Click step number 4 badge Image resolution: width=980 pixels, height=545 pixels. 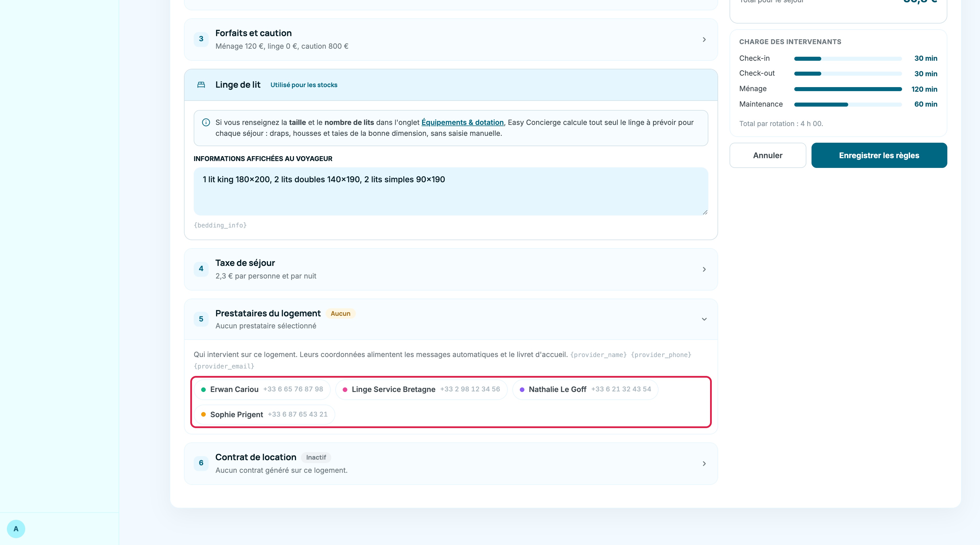[x=201, y=269]
